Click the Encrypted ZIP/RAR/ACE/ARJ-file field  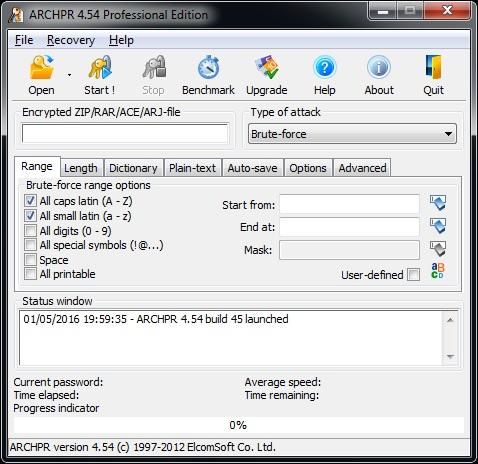click(125, 134)
